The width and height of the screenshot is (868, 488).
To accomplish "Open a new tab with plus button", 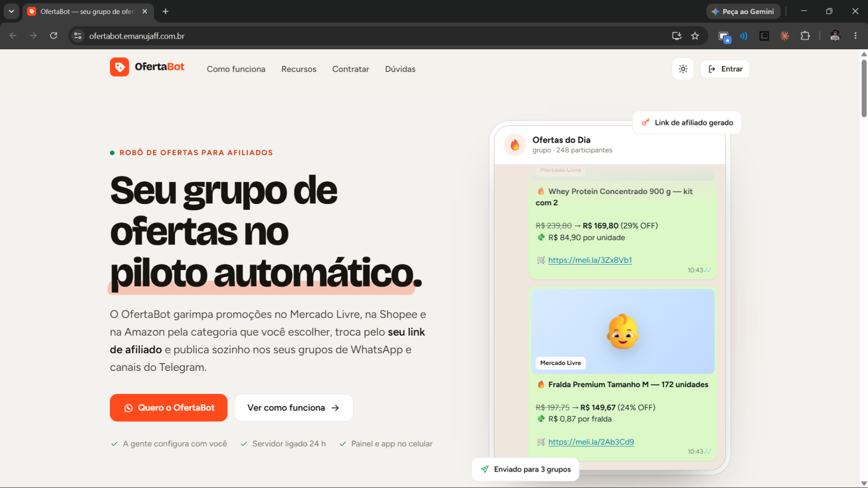I will tap(165, 11).
